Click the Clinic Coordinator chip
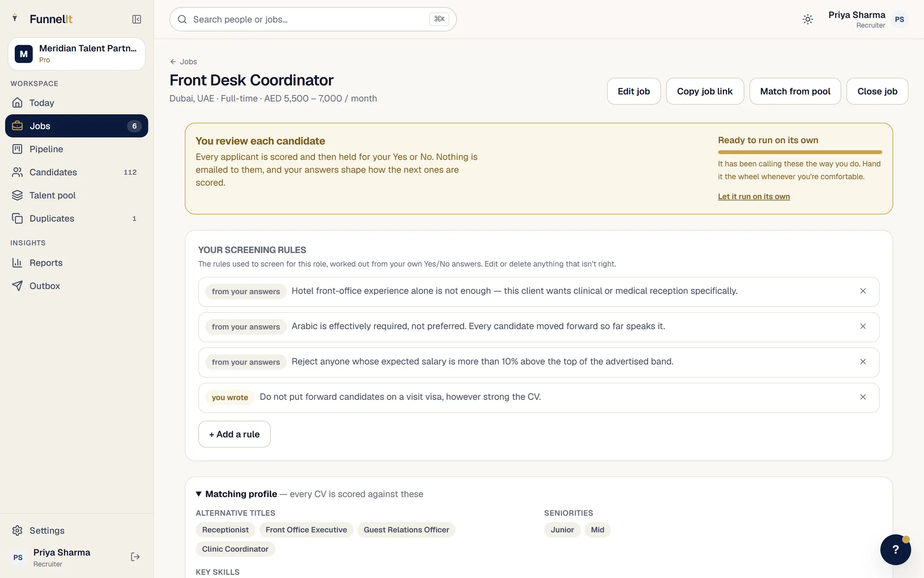924x578 pixels. (235, 549)
